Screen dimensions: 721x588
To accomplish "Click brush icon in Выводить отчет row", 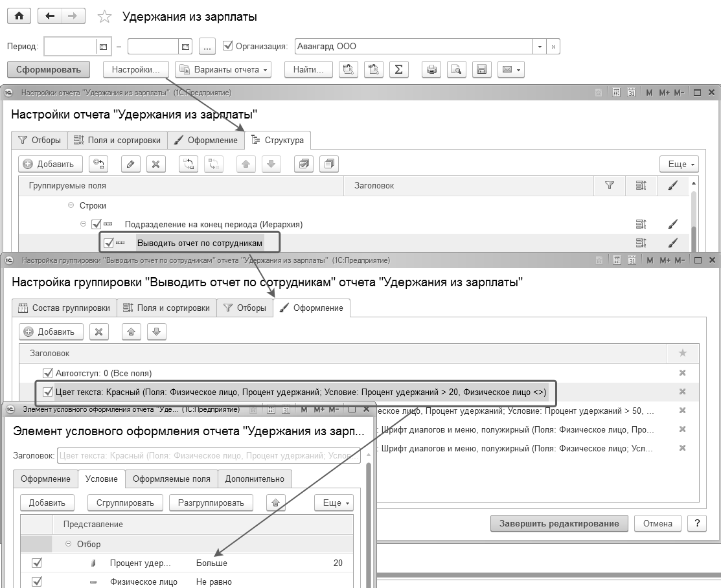I will tap(672, 242).
